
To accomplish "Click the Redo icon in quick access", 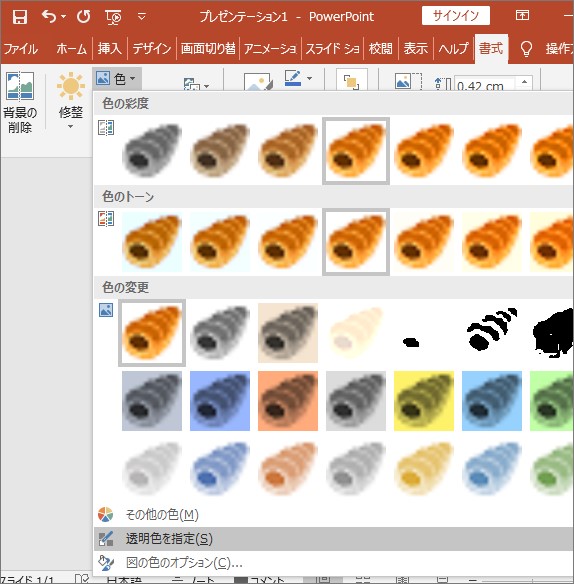I will [x=83, y=16].
